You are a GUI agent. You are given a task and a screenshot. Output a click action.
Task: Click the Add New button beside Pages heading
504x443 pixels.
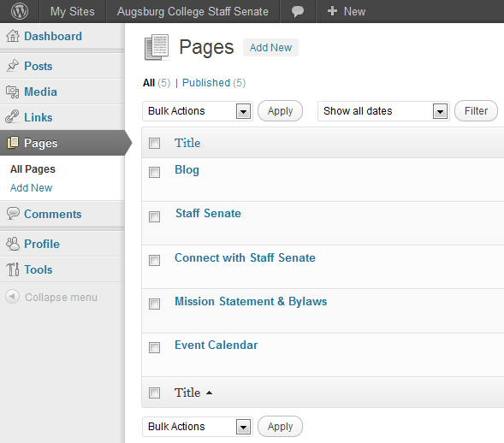point(270,48)
